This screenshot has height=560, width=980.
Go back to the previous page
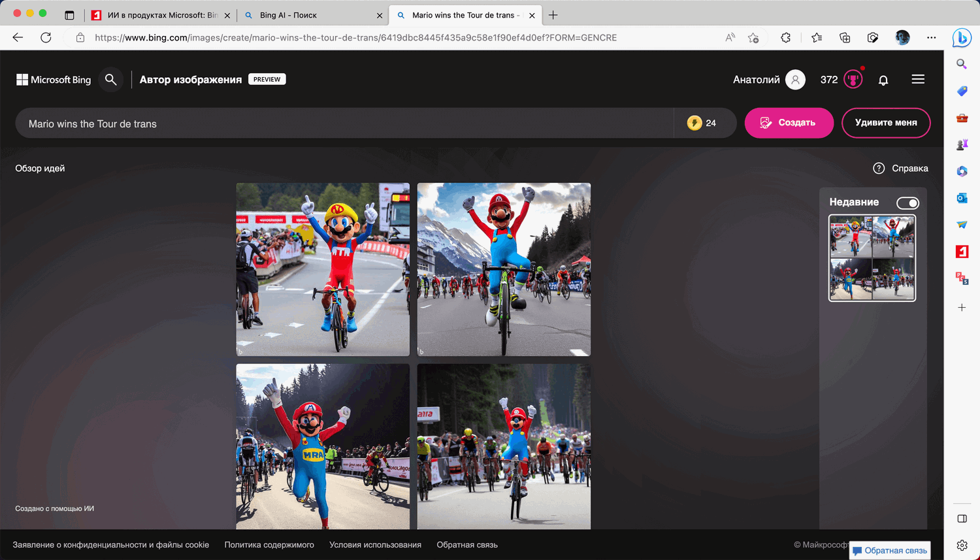click(x=18, y=37)
